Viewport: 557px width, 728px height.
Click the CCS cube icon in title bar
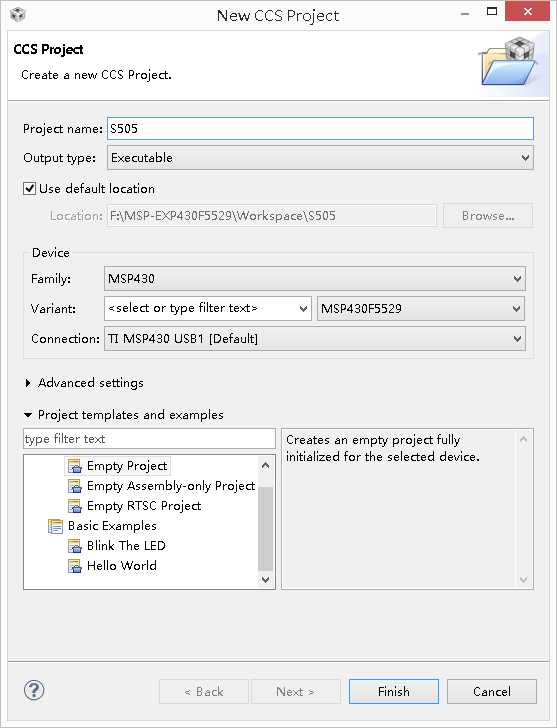[18, 15]
